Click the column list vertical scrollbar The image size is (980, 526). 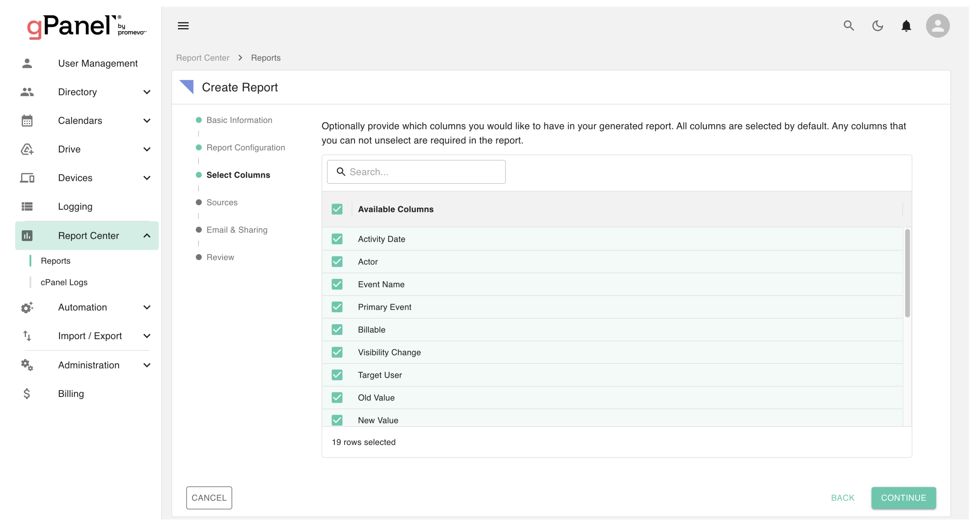(907, 272)
